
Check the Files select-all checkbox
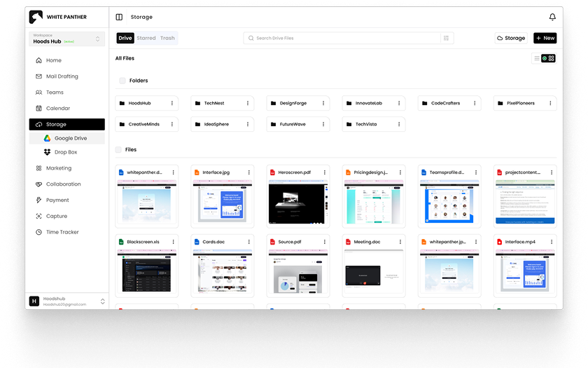[x=118, y=149]
